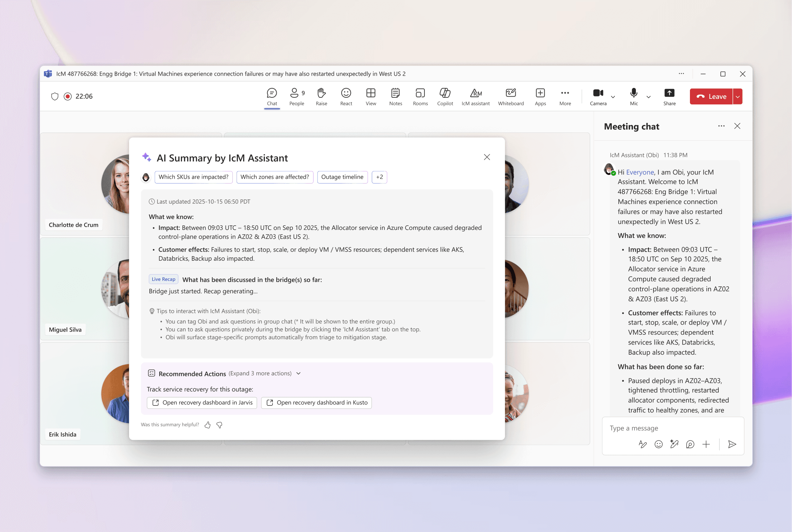Viewport: 792px width, 532px height.
Task: Raise your hand in the meeting
Action: pos(321,96)
